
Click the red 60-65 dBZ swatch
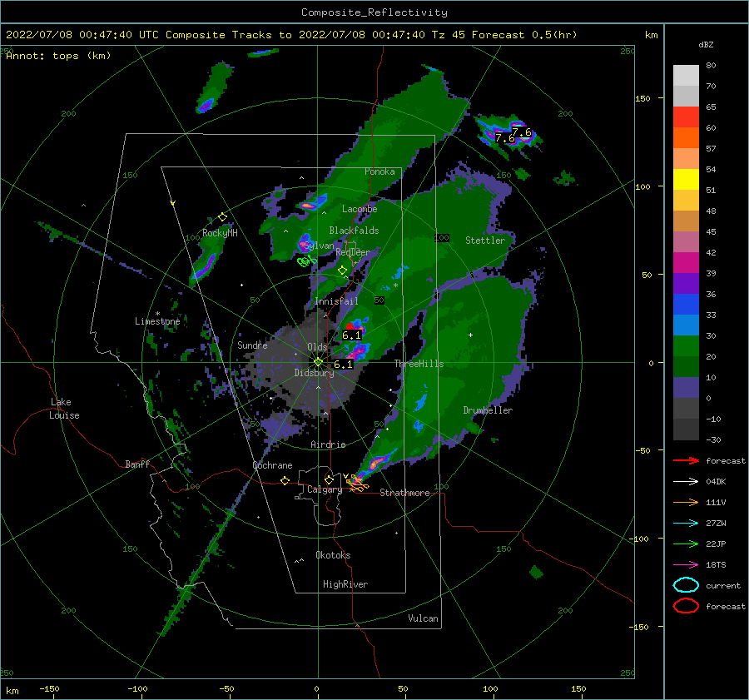coord(686,117)
